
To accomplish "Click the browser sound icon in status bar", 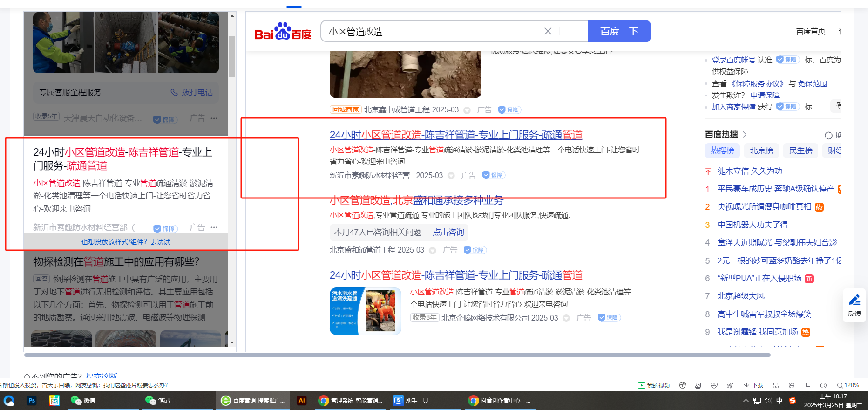I will point(823,385).
